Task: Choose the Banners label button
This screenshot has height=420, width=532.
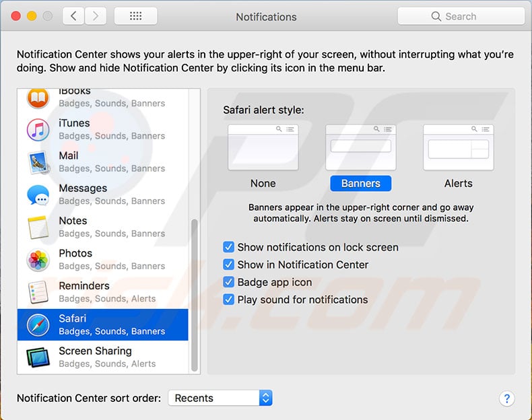Action: click(x=361, y=183)
